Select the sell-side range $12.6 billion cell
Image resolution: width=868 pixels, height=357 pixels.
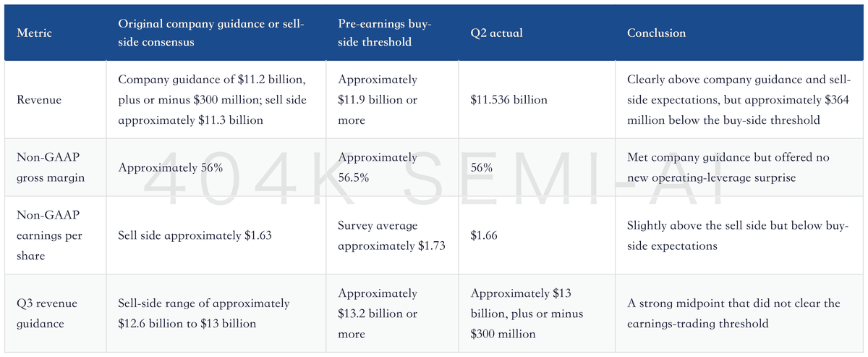tap(204, 314)
